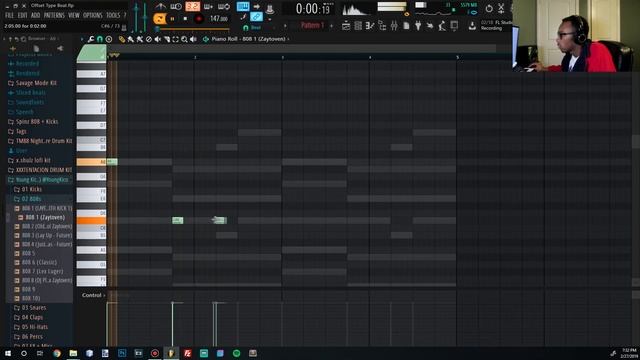
Task: Click the song position slider
Action: (193, 30)
